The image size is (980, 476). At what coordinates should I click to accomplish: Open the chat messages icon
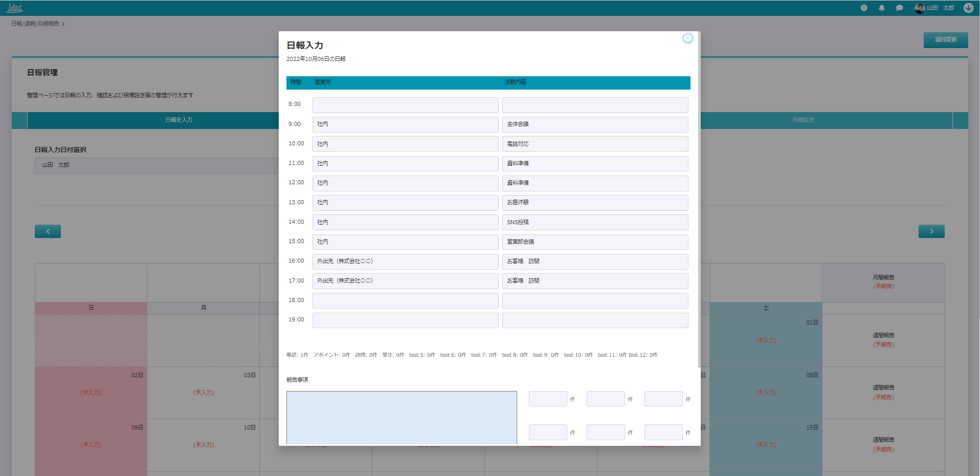click(x=899, y=8)
